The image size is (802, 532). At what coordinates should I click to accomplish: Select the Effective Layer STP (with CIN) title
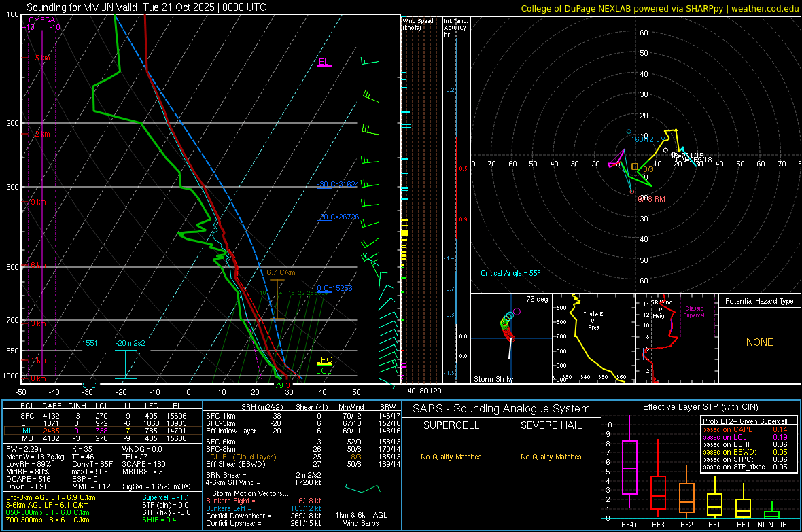pos(700,407)
